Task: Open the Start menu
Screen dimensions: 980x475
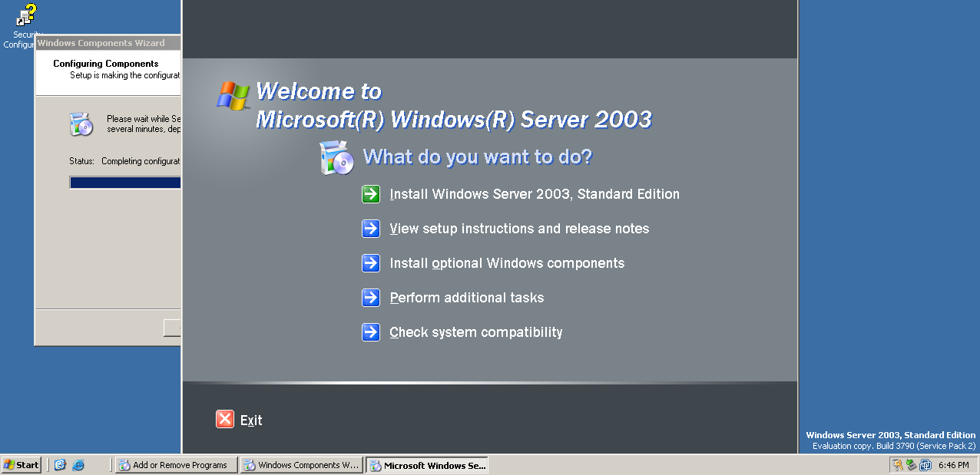Action: coord(22,465)
